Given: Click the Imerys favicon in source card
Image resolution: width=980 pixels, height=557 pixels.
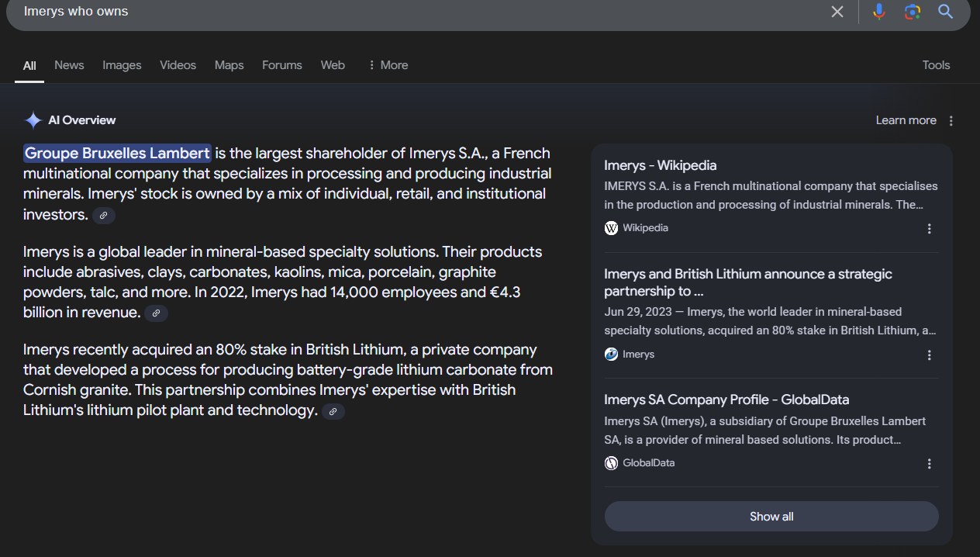Looking at the screenshot, I should coord(611,355).
